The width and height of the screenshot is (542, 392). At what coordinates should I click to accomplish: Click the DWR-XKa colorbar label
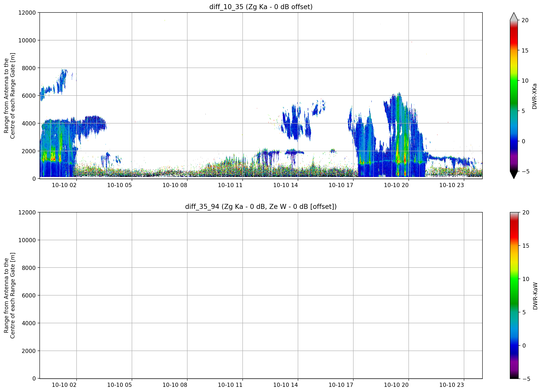coord(534,96)
